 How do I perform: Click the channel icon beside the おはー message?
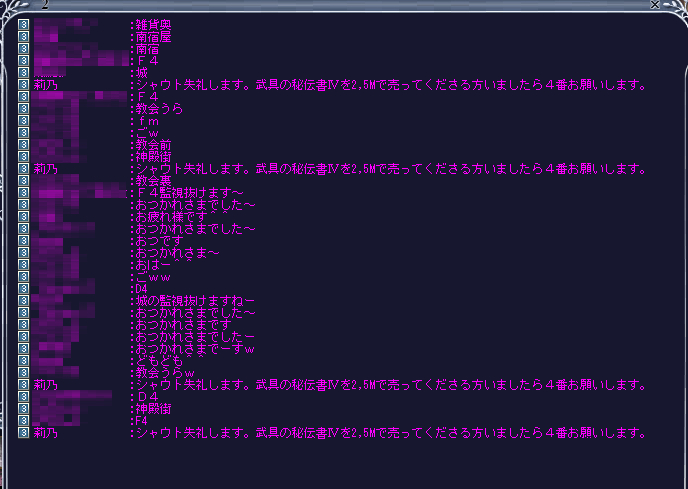click(23, 265)
